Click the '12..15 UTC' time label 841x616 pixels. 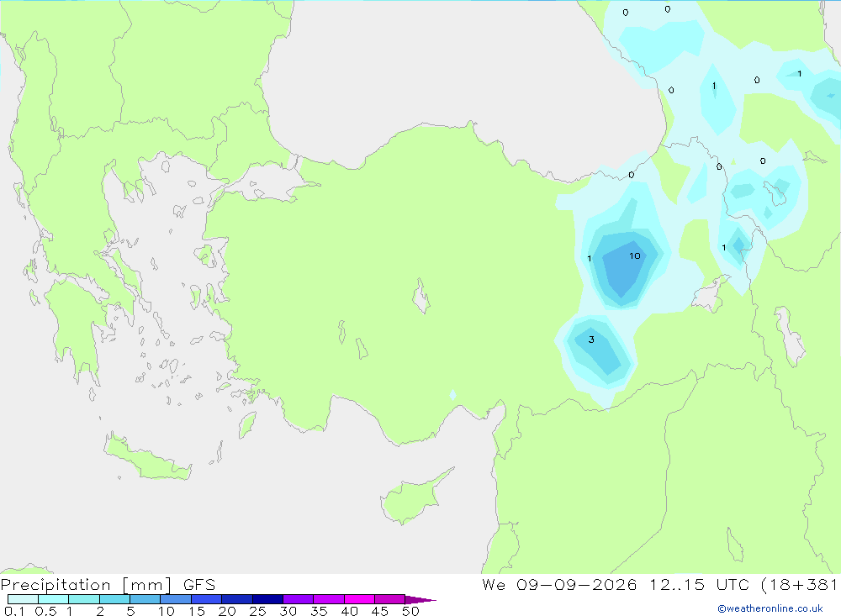pyautogui.click(x=699, y=584)
